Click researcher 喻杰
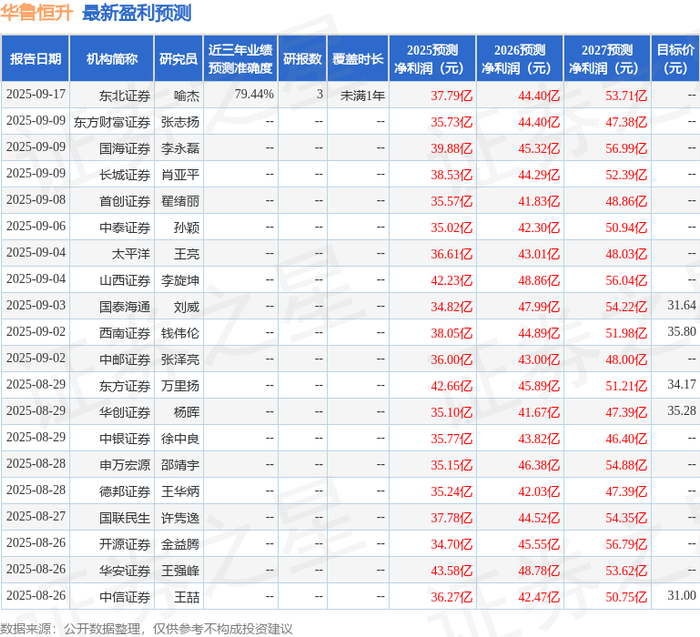Screen dimensions: 700x637 tap(187, 96)
